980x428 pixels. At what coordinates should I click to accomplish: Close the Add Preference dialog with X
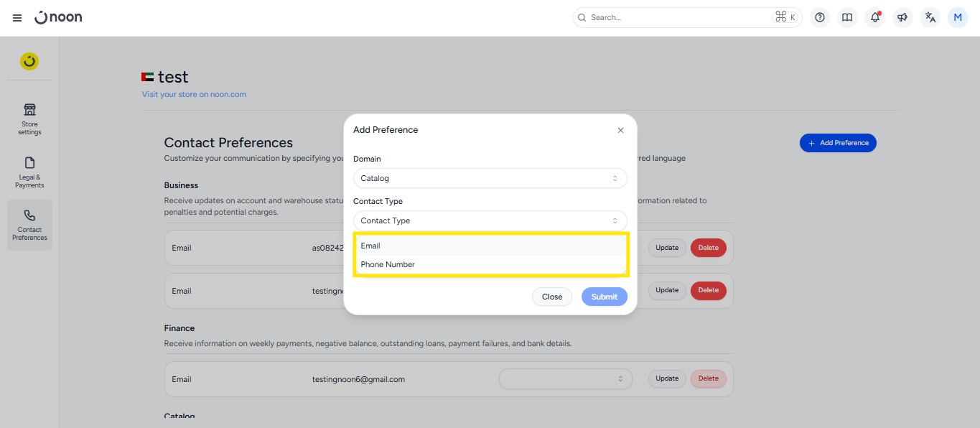point(620,131)
